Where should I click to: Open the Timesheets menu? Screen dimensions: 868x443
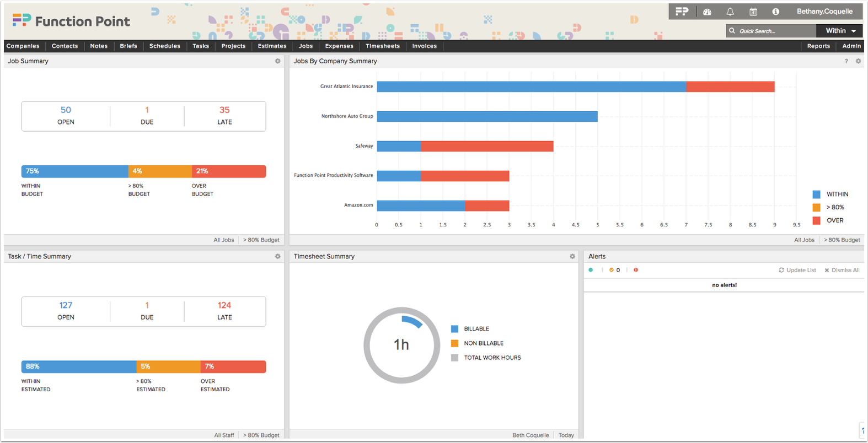click(x=383, y=46)
